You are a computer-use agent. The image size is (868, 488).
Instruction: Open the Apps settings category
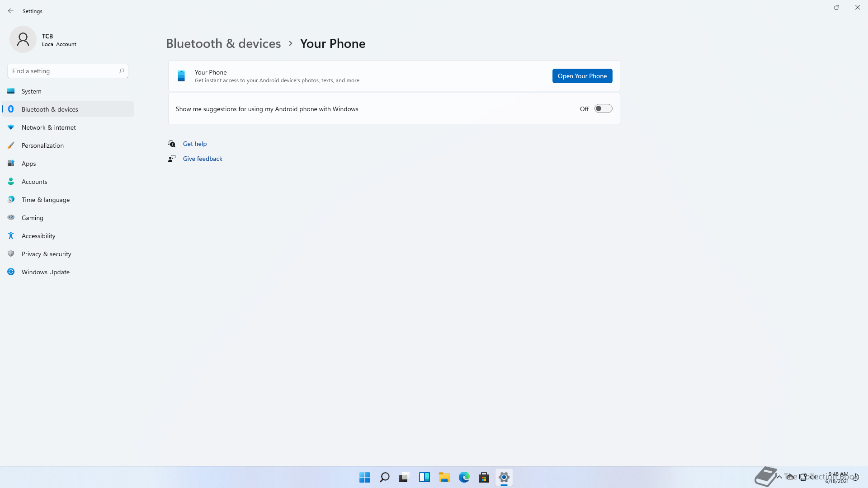68,164
